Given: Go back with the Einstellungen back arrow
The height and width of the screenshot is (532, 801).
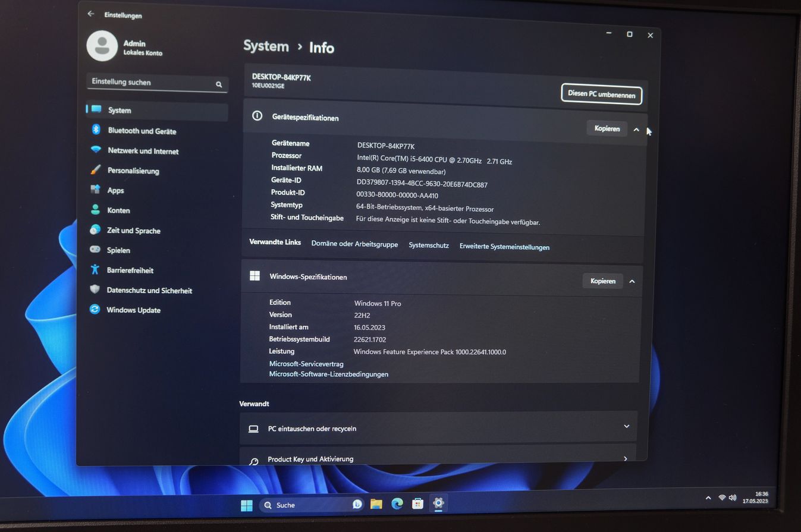Looking at the screenshot, I should pyautogui.click(x=90, y=14).
